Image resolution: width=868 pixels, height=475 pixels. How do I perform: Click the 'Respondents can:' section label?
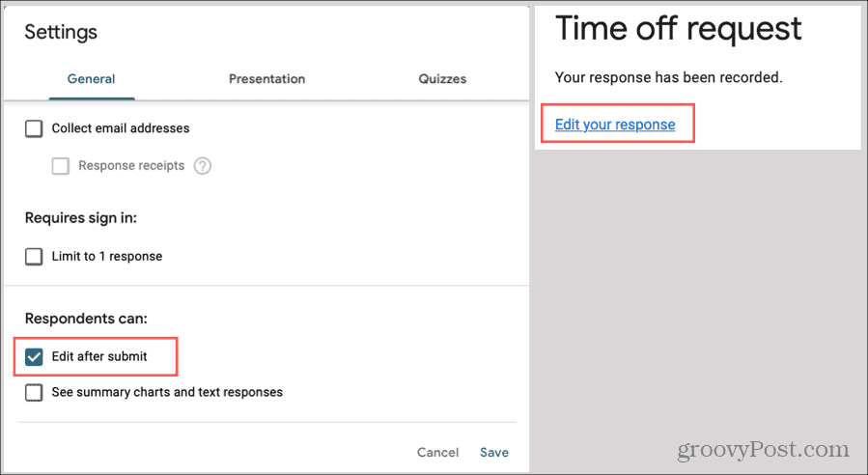(86, 319)
